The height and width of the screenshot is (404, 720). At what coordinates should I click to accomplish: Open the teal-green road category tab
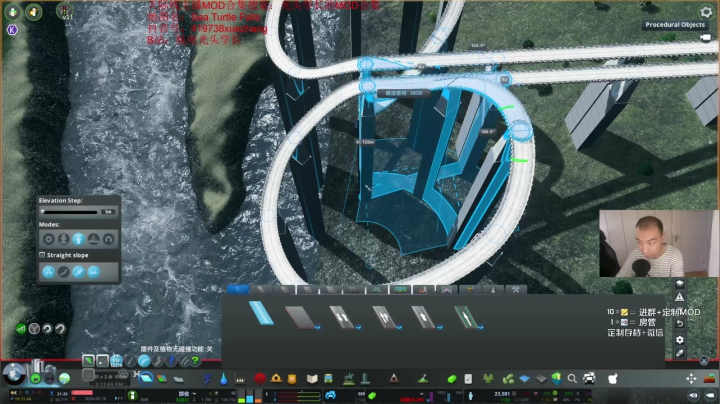(377, 289)
